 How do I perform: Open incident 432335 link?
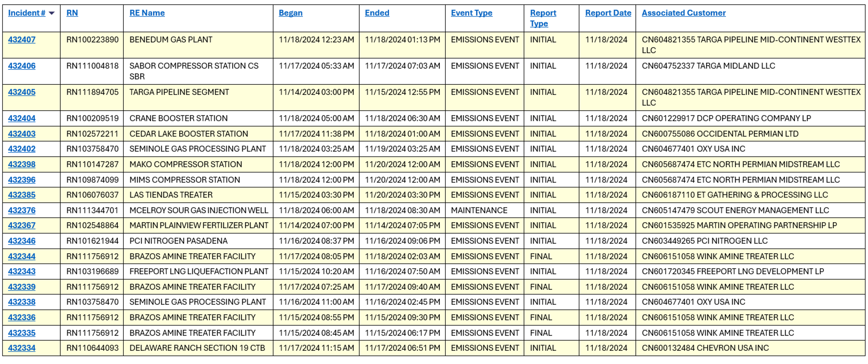21,333
